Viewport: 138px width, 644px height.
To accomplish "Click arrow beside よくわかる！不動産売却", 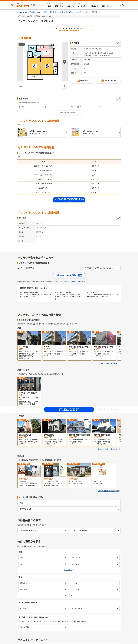I will pyautogui.click(x=50, y=295).
